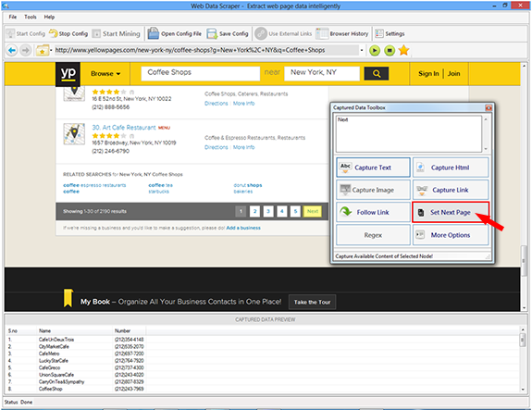Open More Info for Art Cafe Restaurant
This screenshot has height=410, width=532.
click(243, 147)
